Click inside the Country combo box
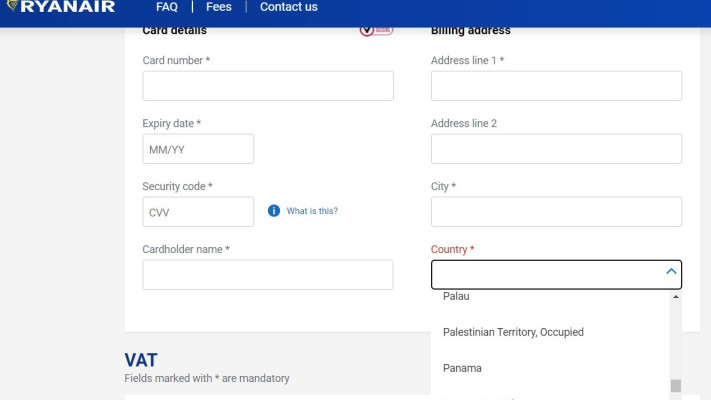This screenshot has width=711, height=400. pos(545,274)
